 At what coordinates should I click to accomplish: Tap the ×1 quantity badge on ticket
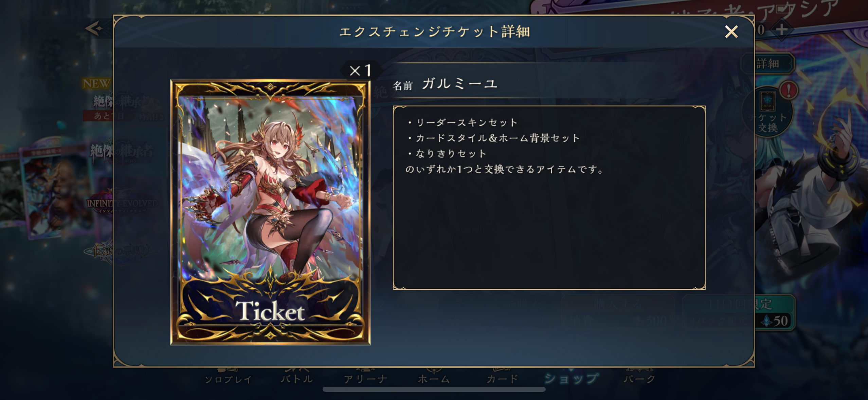[361, 71]
